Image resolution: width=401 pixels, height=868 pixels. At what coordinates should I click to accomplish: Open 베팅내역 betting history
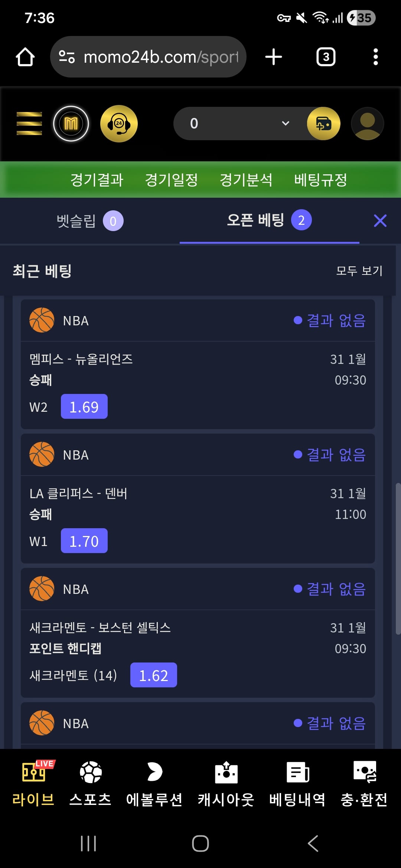(x=297, y=783)
